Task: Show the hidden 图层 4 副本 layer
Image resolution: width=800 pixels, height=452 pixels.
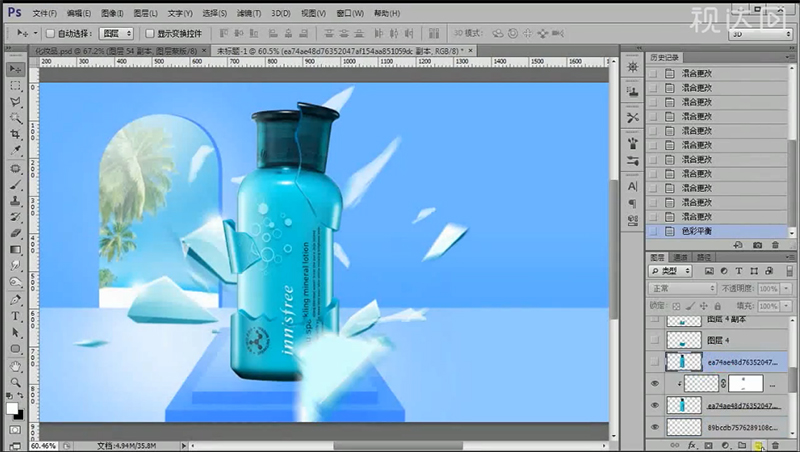Action: [x=655, y=320]
